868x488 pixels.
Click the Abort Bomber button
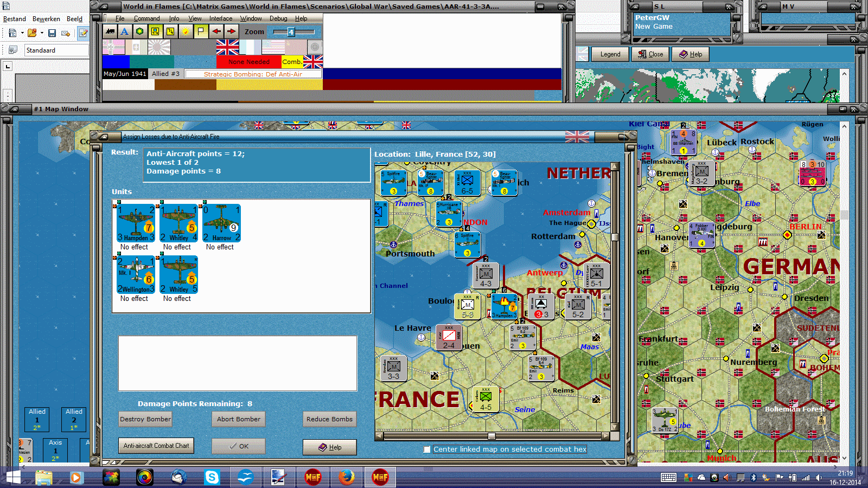click(x=238, y=419)
